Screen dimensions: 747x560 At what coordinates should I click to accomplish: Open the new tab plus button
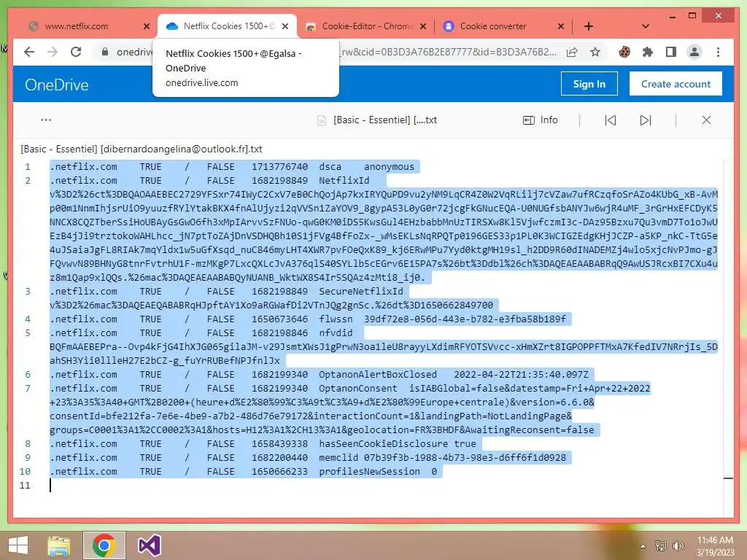[589, 26]
